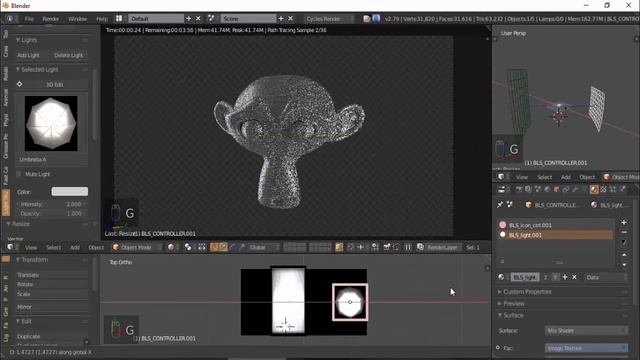This screenshot has height=360, width=640.
Task: Click the Mirror button
Action: 51,307
